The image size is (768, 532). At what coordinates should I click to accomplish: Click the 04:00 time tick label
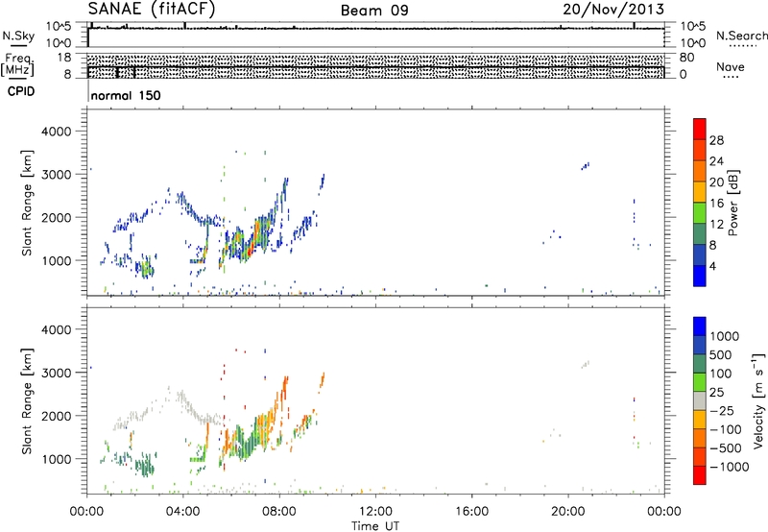click(183, 512)
